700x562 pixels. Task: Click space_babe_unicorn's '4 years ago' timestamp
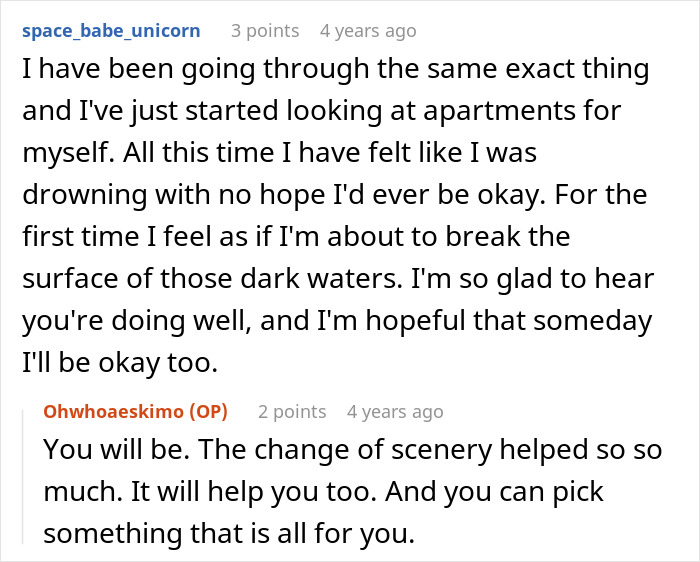[x=368, y=31]
